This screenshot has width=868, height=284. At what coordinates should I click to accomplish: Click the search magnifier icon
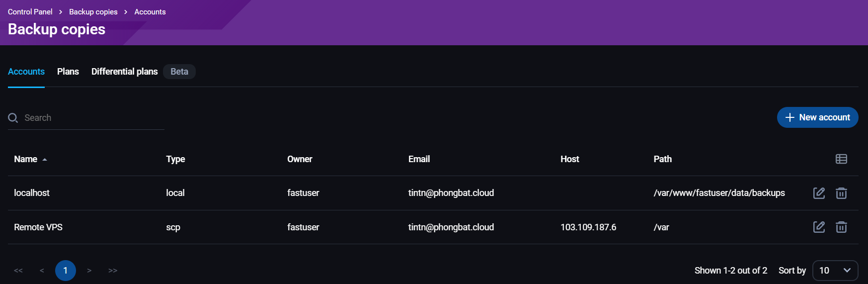(13, 118)
